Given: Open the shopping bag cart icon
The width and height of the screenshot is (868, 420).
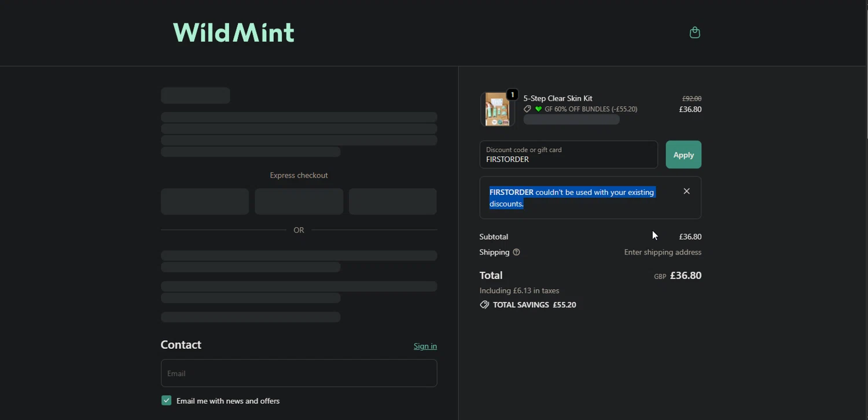Looking at the screenshot, I should pyautogui.click(x=695, y=32).
